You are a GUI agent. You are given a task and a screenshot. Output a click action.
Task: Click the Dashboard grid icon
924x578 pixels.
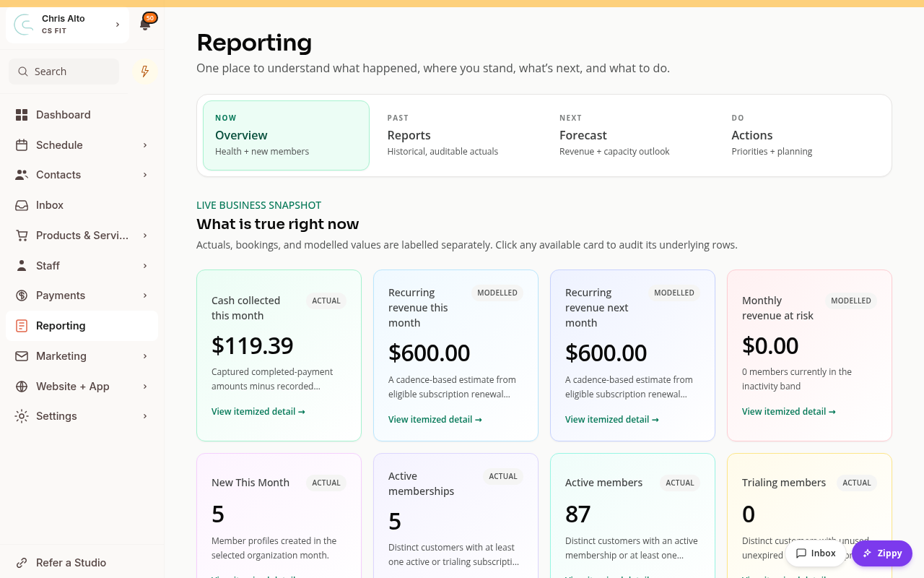pos(22,115)
